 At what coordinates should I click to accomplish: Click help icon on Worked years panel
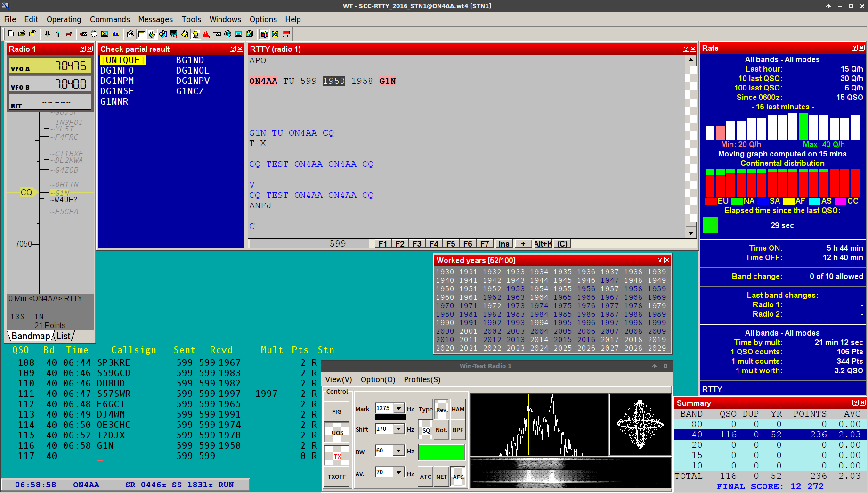click(660, 260)
